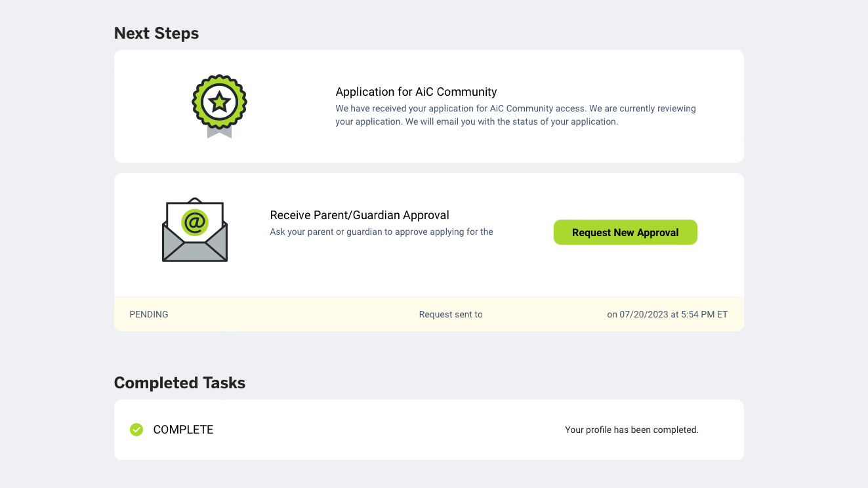Select the Receive Parent/Guardian Approval title
Screen dimensions: 868x488
(360, 215)
